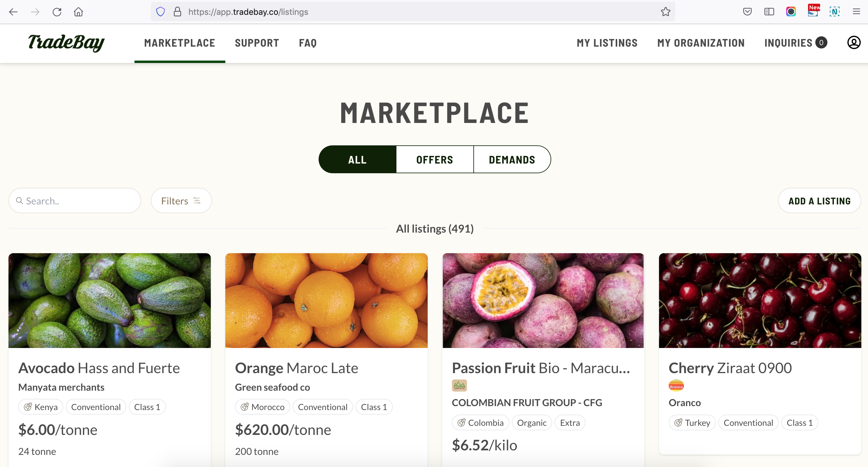Open the browser hamburger menu
The height and width of the screenshot is (467, 868).
tap(856, 12)
